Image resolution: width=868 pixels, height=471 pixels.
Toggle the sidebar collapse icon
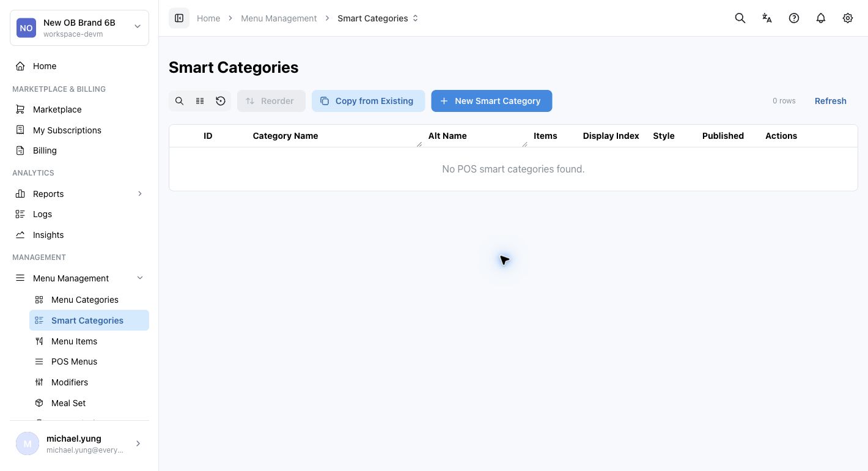pyautogui.click(x=179, y=18)
